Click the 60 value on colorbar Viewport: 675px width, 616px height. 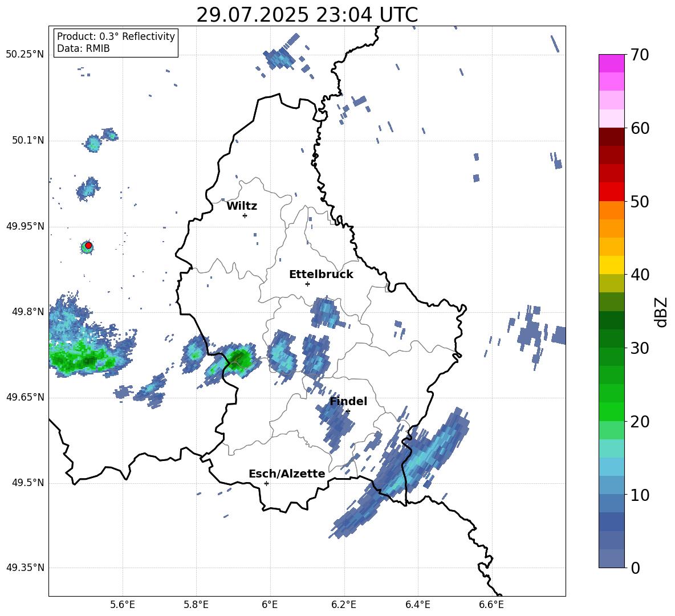pos(639,128)
